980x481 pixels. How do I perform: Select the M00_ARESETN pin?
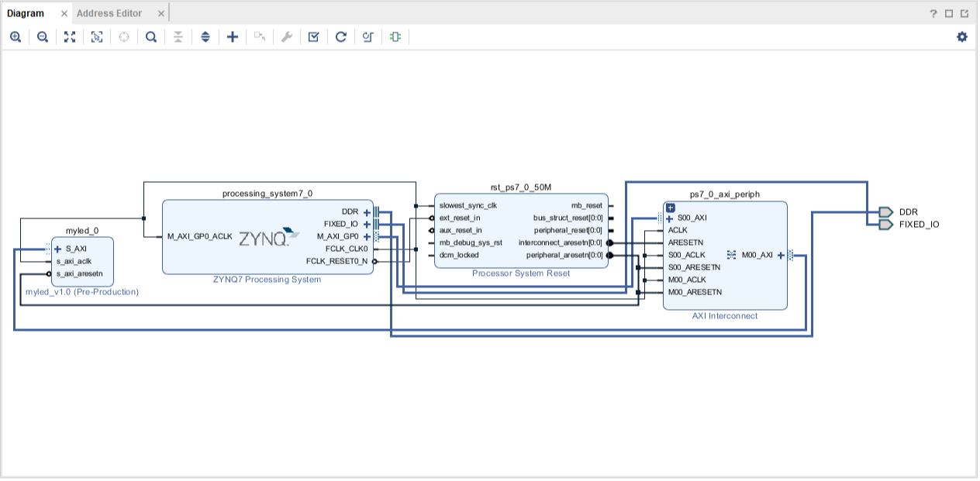click(x=695, y=293)
